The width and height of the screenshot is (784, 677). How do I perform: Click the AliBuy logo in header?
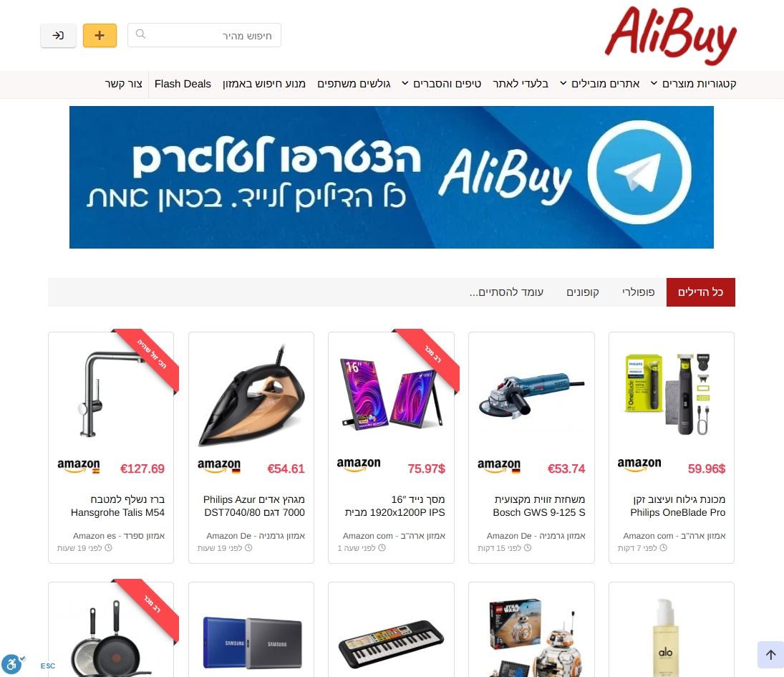[x=670, y=35]
